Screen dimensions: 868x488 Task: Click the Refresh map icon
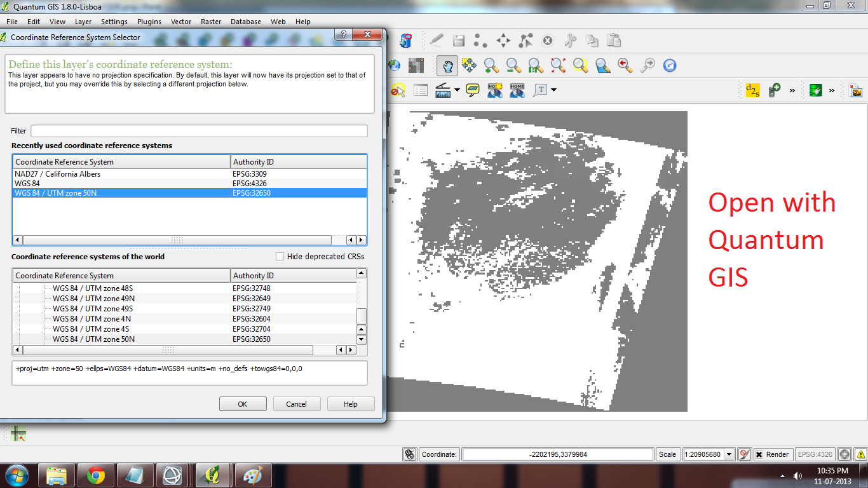669,65
